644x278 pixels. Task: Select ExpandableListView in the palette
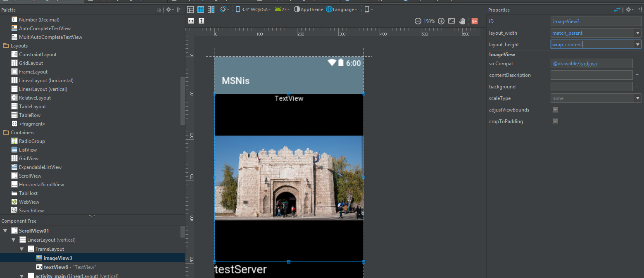(x=37, y=167)
